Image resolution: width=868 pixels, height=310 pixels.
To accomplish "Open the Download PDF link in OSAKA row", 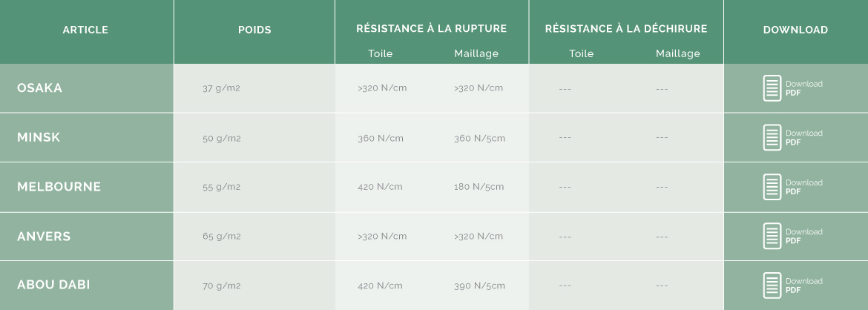I will pos(803,88).
